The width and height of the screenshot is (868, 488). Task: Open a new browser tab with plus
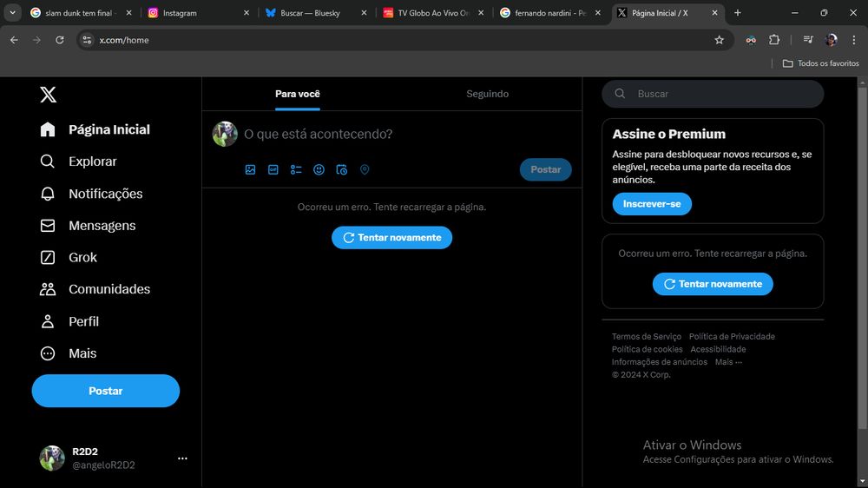tap(737, 13)
